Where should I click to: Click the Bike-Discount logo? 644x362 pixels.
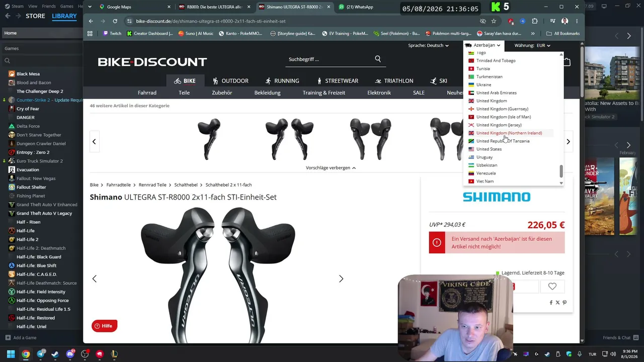152,62
